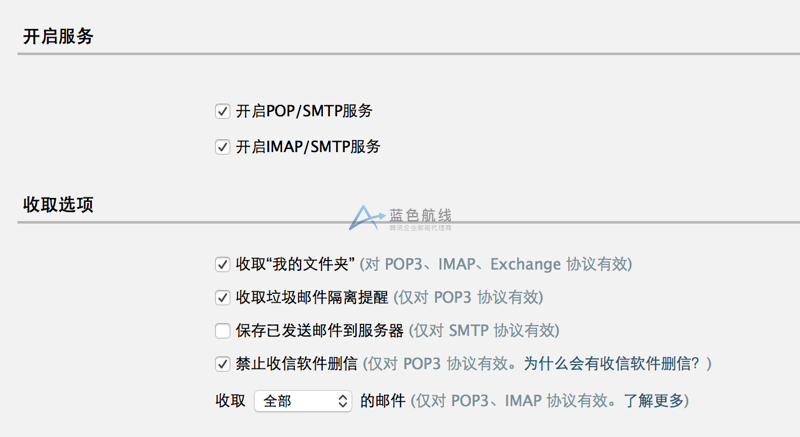This screenshot has height=437, width=800.
Task: Click 开启POP/SMTP服务 label text
Action: click(304, 111)
